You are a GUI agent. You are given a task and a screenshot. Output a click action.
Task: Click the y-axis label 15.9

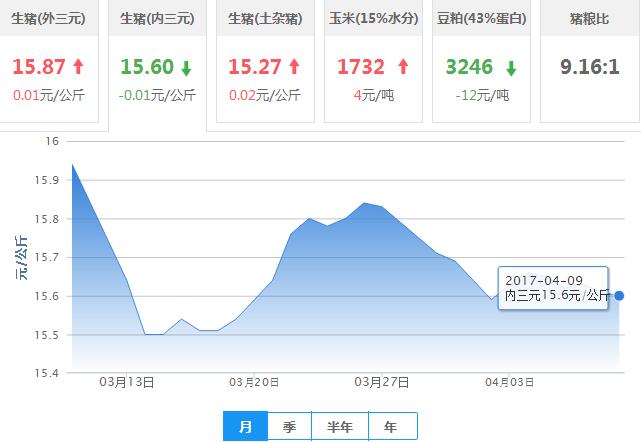tap(47, 180)
